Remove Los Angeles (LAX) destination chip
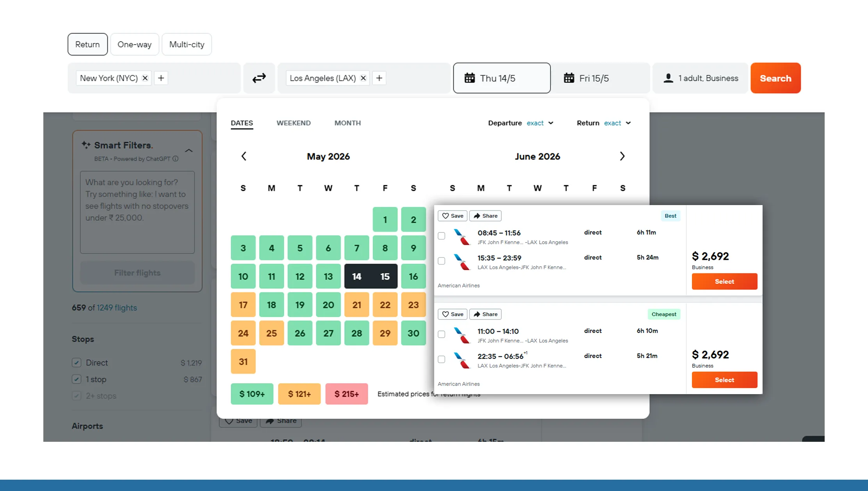The width and height of the screenshot is (868, 491). pyautogui.click(x=363, y=78)
